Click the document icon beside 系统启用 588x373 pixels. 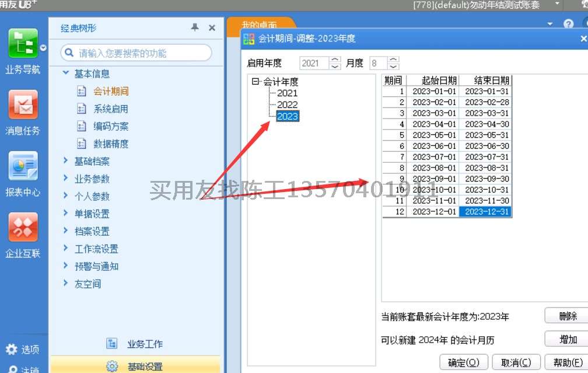point(82,109)
